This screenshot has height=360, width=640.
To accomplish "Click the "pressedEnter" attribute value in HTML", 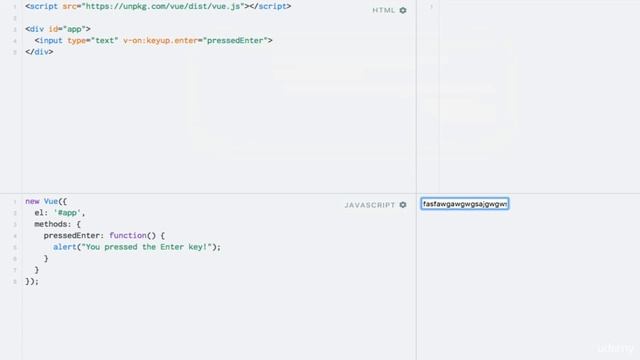I will (235, 40).
